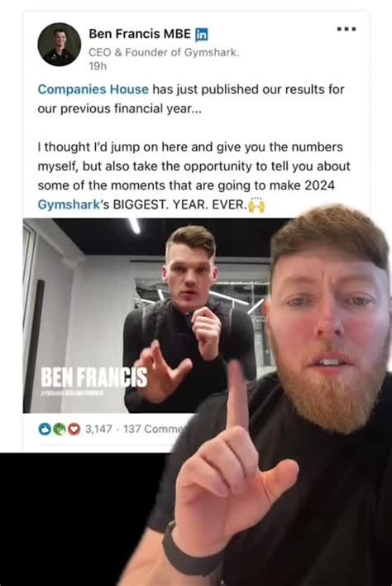Click the "CEO & Founder of Gymshark." headline
The image size is (392, 586).
pyautogui.click(x=164, y=52)
